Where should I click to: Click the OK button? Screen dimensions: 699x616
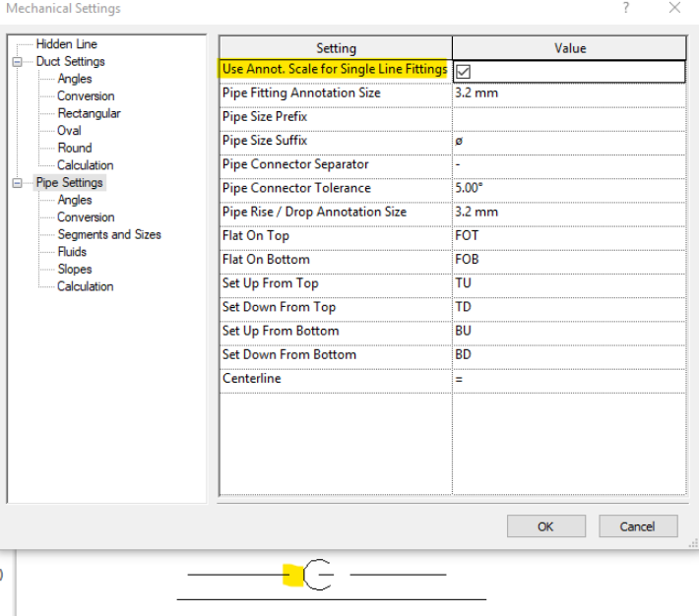pyautogui.click(x=546, y=526)
